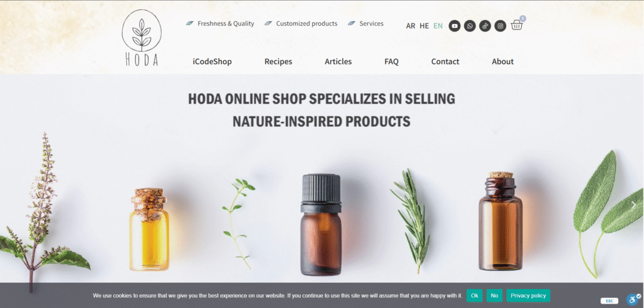644x308 pixels.
Task: Open the Articles section
Action: [338, 62]
